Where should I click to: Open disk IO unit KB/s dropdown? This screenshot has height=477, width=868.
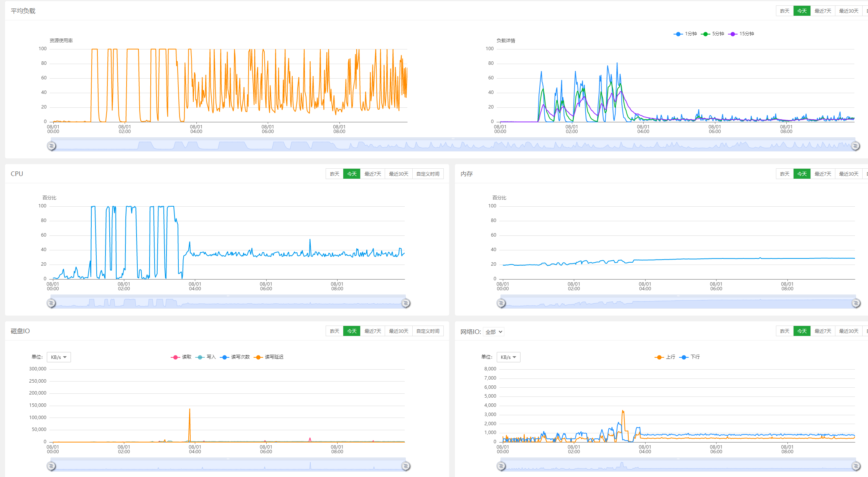(x=59, y=357)
